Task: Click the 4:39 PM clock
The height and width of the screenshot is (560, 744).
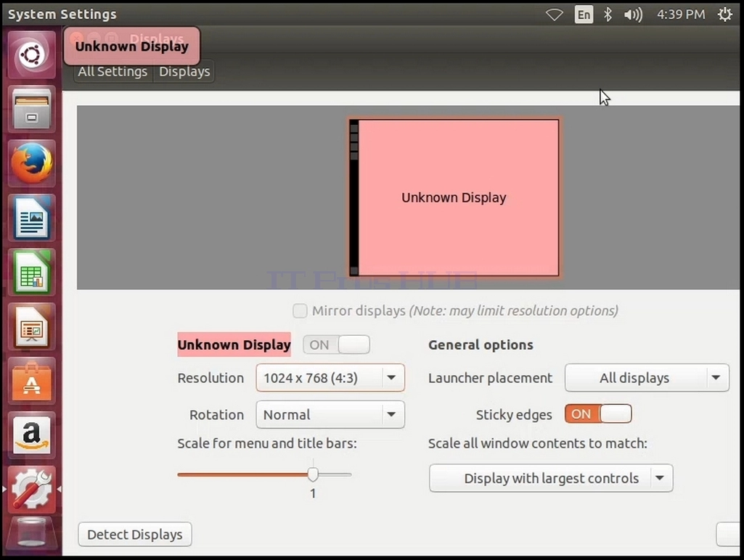Action: coord(681,15)
